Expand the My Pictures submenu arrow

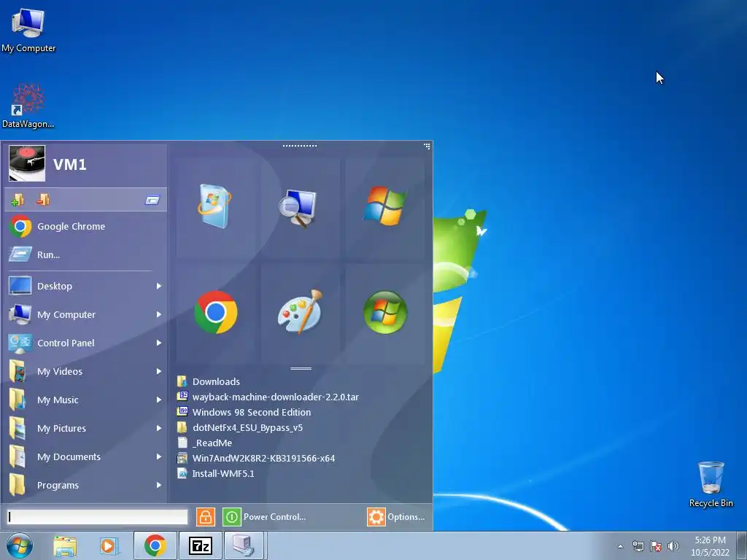[x=158, y=428]
